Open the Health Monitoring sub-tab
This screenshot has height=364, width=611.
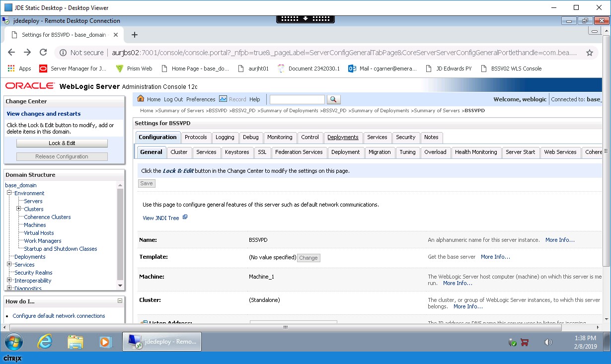(x=476, y=152)
